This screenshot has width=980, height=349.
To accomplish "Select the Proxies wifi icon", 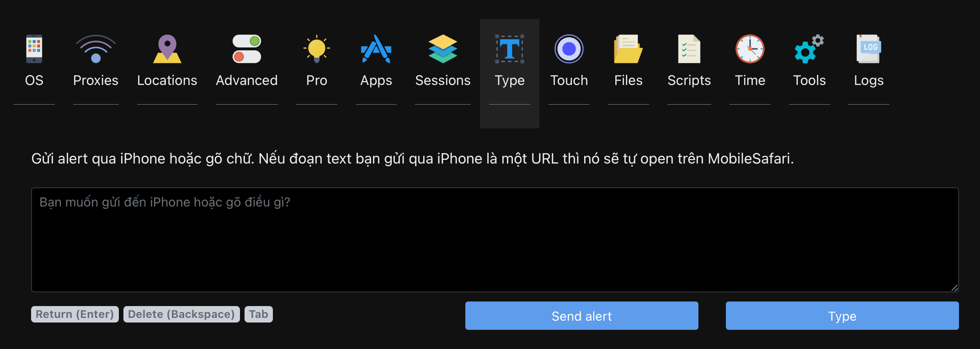I will pos(96,49).
